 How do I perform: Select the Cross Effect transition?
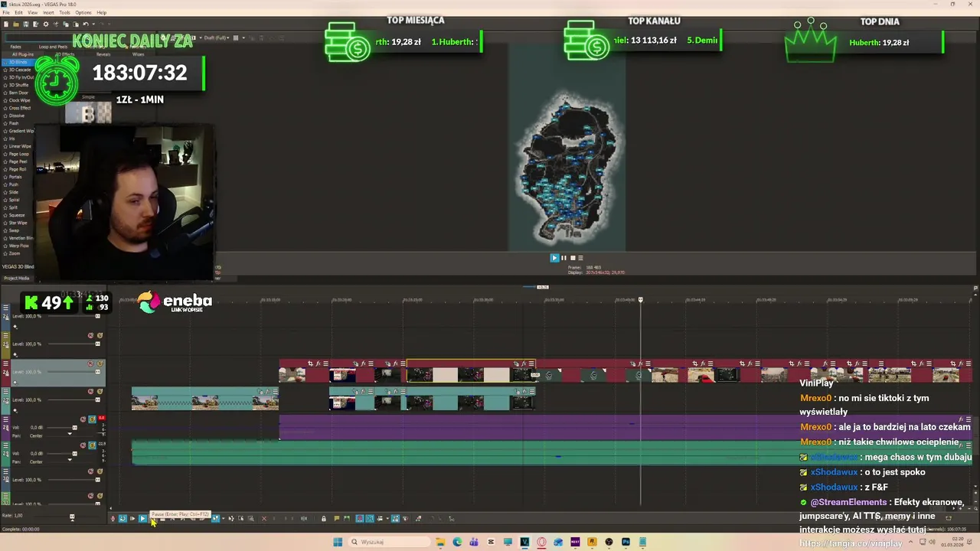coord(20,108)
